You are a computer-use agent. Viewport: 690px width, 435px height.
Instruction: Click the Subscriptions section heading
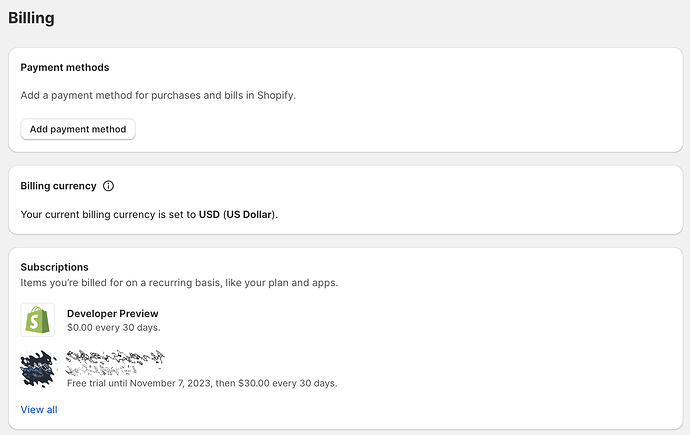pyautogui.click(x=54, y=267)
